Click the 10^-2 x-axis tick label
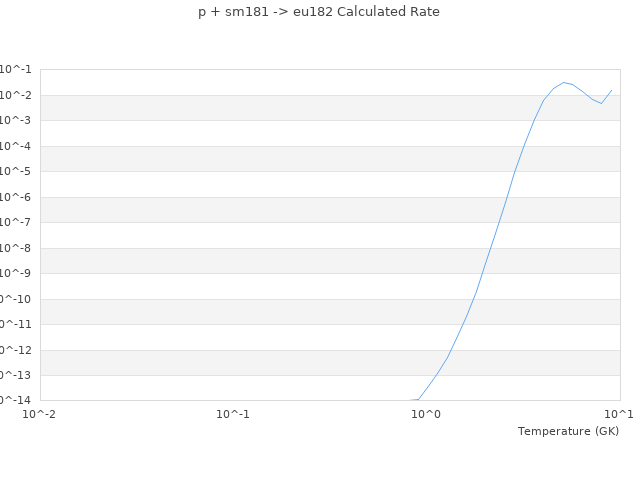Viewport: 640px width, 480px height. click(40, 413)
